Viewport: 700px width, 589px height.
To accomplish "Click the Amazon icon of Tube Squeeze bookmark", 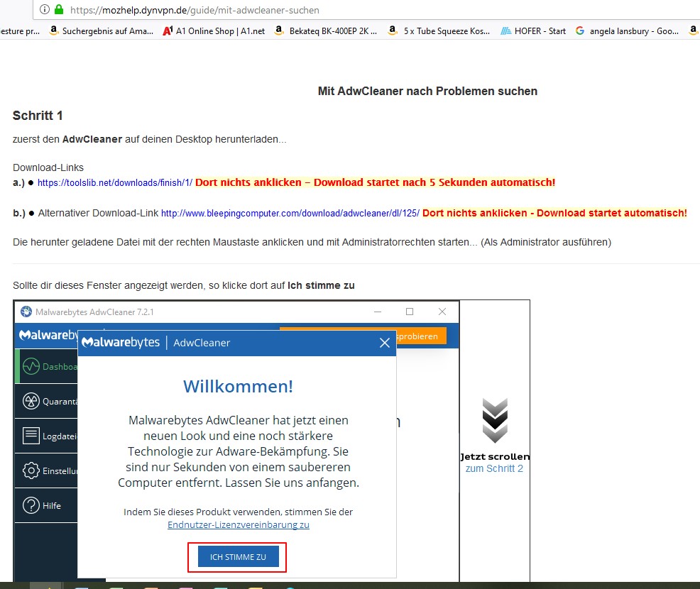I will [393, 31].
